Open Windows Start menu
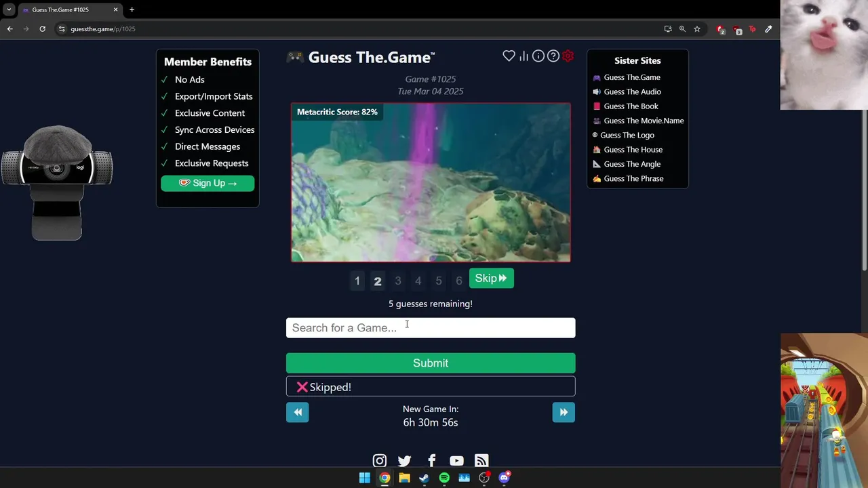This screenshot has width=868, height=488. click(364, 478)
